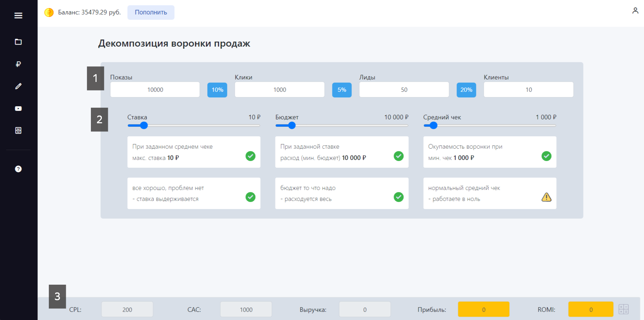
Task: Click the Декомпозиция воронки продаж heading
Action: pos(174,43)
